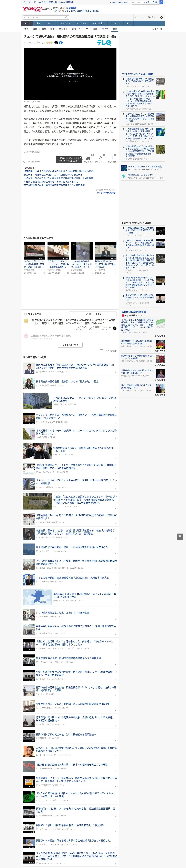Click the keyword search magnifier icon

point(66,18)
